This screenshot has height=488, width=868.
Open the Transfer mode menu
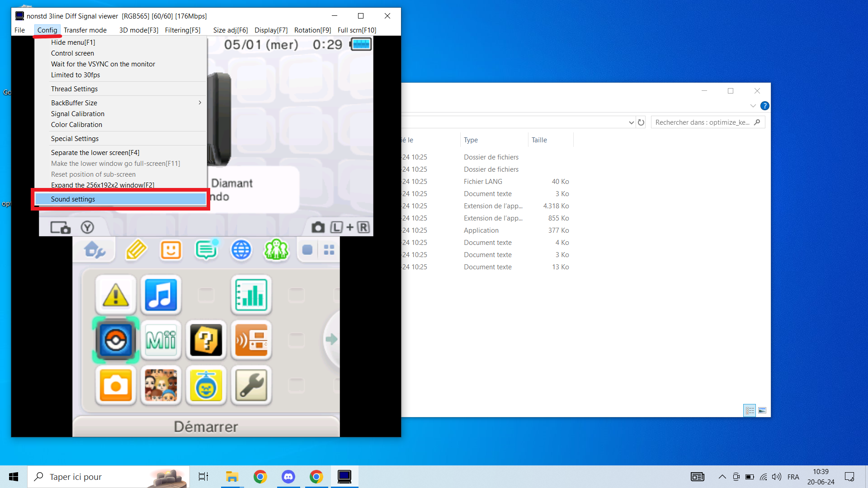pyautogui.click(x=85, y=30)
